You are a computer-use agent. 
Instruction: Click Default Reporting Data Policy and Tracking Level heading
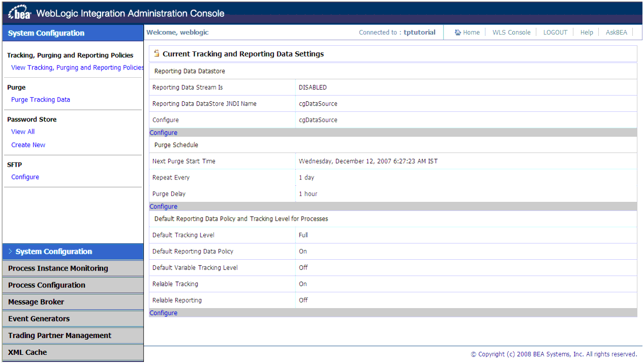(x=241, y=219)
